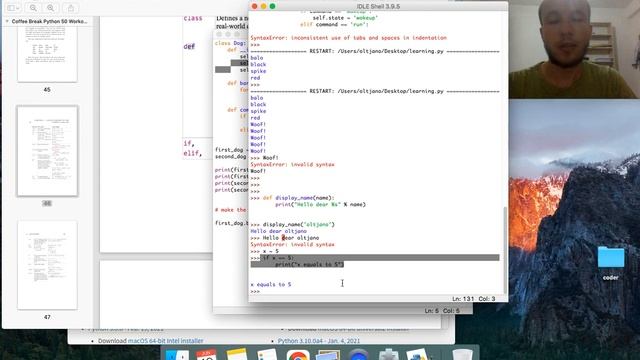Minimize IDLE Shell with yellow button
Screen dimensions: 640x360
pyautogui.click(x=264, y=6)
